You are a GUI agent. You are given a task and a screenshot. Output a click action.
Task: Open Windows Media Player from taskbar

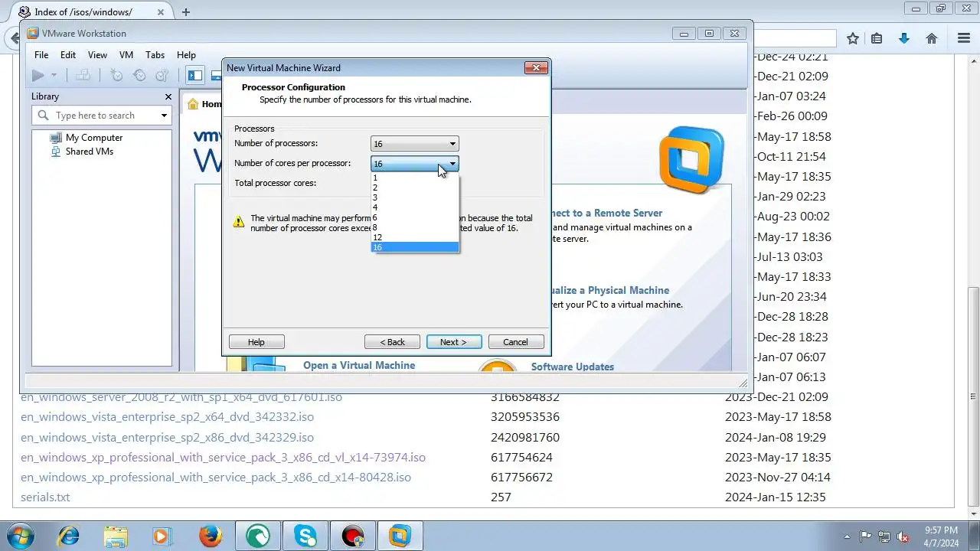(x=162, y=536)
